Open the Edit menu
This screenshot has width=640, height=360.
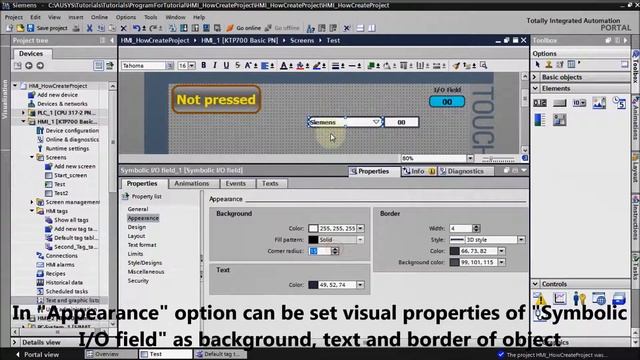pyautogui.click(x=36, y=17)
